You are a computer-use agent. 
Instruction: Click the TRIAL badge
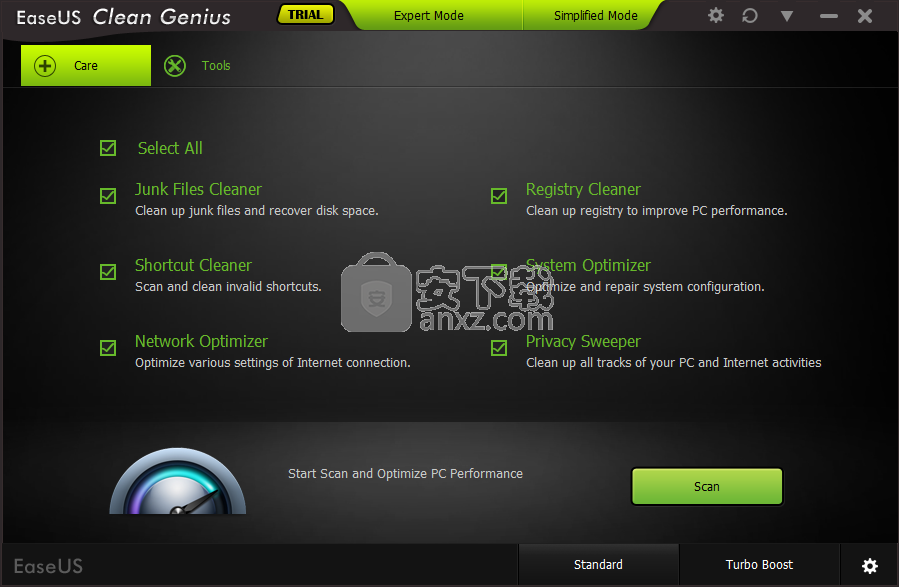click(306, 14)
